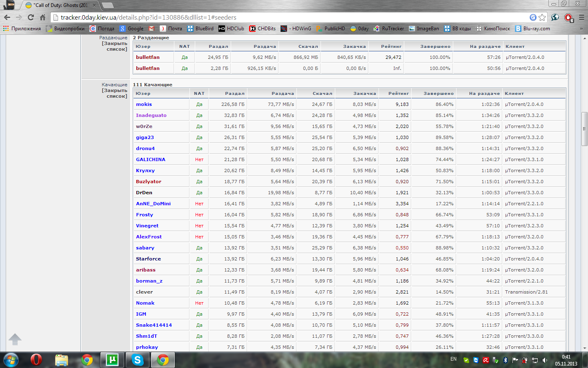Open the globe extension icon beside the bookmark star

tap(555, 17)
